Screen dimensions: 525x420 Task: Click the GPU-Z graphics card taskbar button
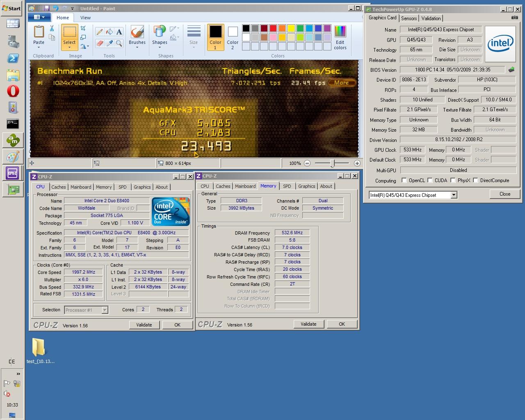(13, 189)
